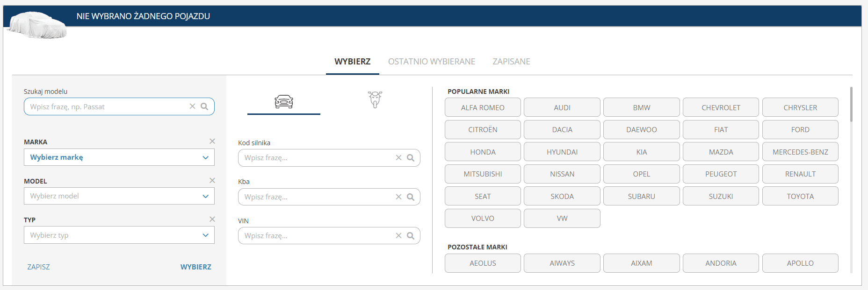
Task: Click the NISSAN brand button
Action: tap(562, 174)
